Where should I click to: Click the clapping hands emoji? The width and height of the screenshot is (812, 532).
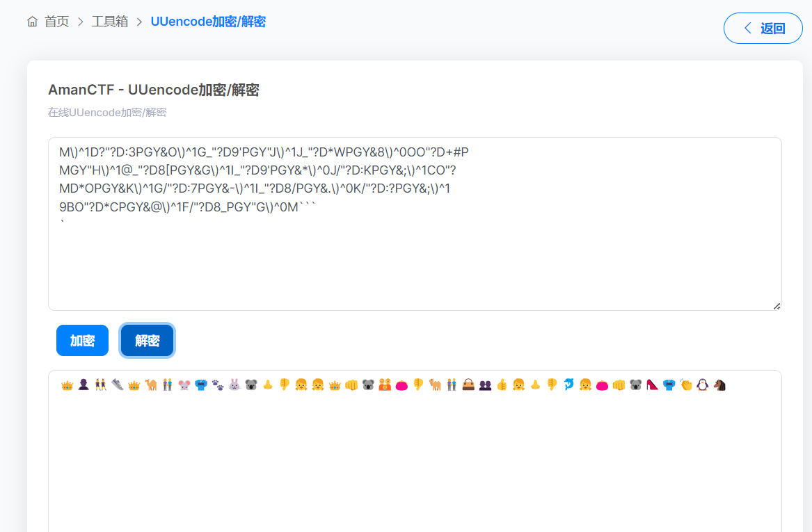pos(685,385)
